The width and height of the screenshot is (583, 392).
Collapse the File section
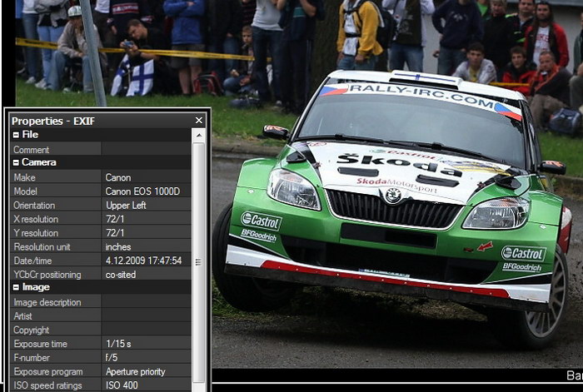(x=16, y=135)
